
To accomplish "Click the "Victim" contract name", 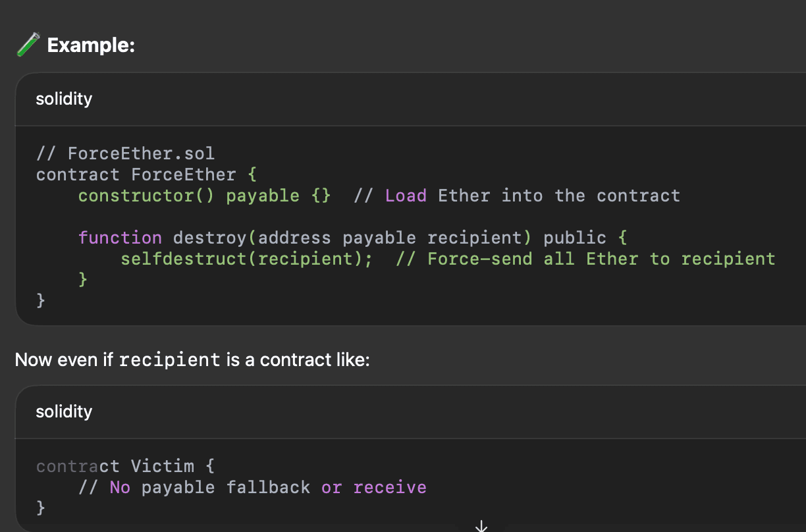I will coord(162,467).
